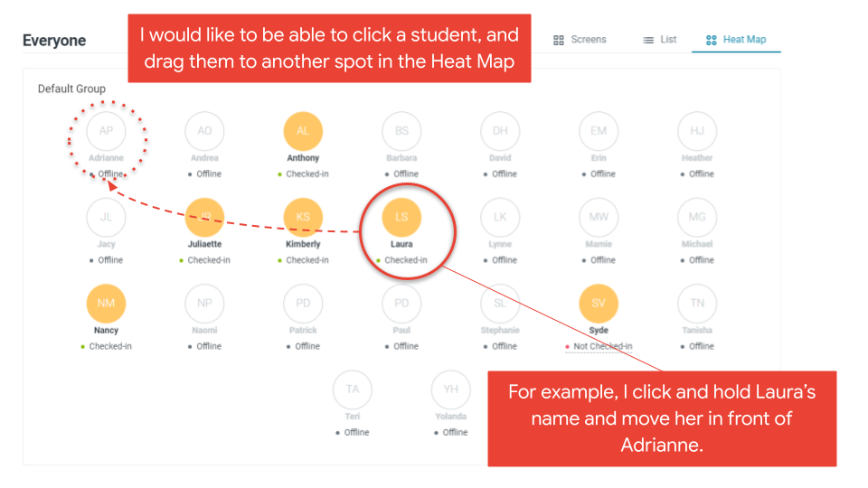Click Anthony's AL avatar circle
The width and height of the screenshot is (868, 488).
(x=303, y=131)
